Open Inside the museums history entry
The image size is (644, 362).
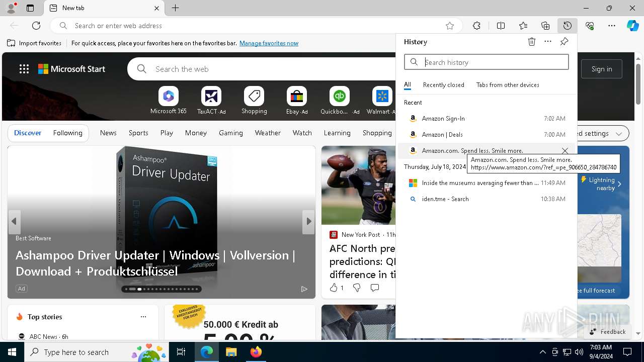point(487,183)
